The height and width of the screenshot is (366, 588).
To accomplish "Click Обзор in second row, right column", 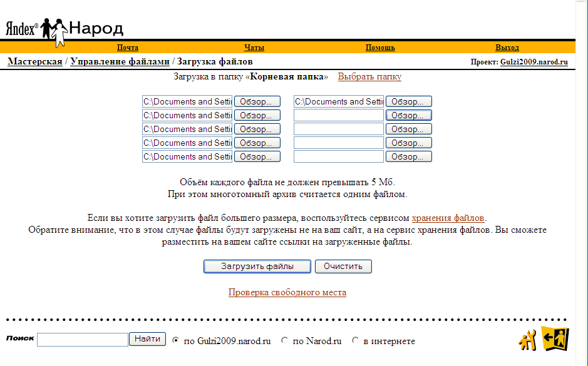I will pos(409,115).
